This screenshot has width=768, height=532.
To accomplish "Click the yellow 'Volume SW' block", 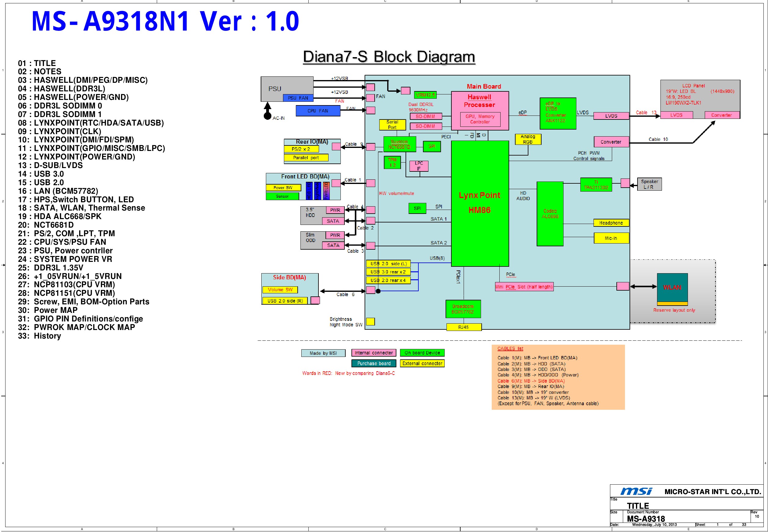I will tap(280, 290).
